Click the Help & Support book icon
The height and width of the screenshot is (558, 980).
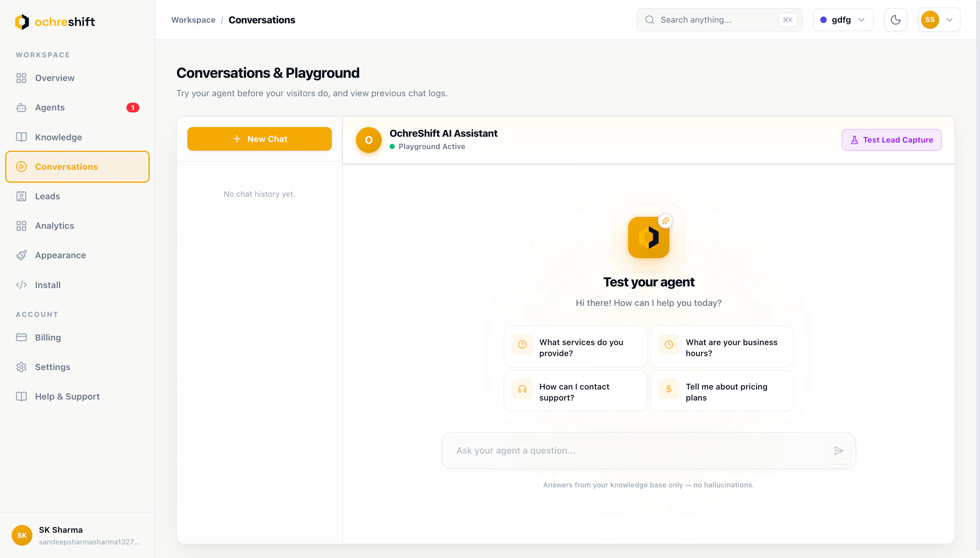(x=21, y=396)
